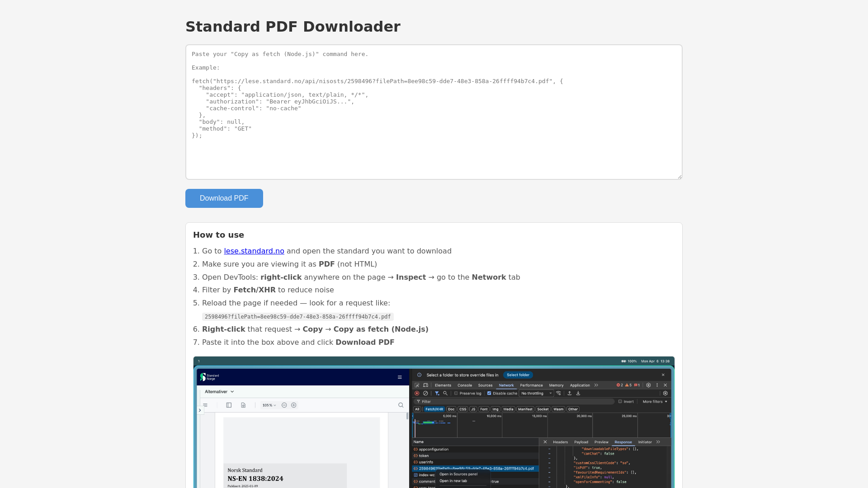Viewport: 868px width, 488px height.
Task: Select the Img request filter chip
Action: pos(495,409)
